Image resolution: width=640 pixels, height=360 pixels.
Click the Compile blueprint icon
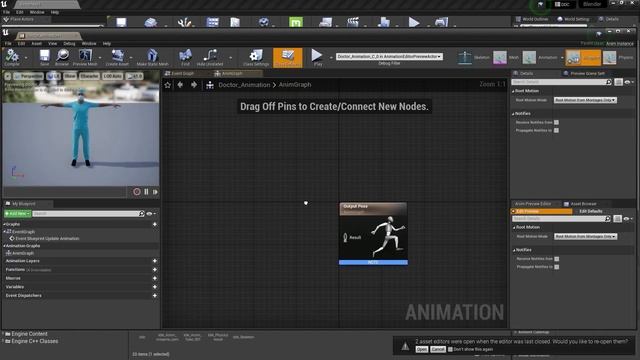pyautogui.click(x=12, y=56)
